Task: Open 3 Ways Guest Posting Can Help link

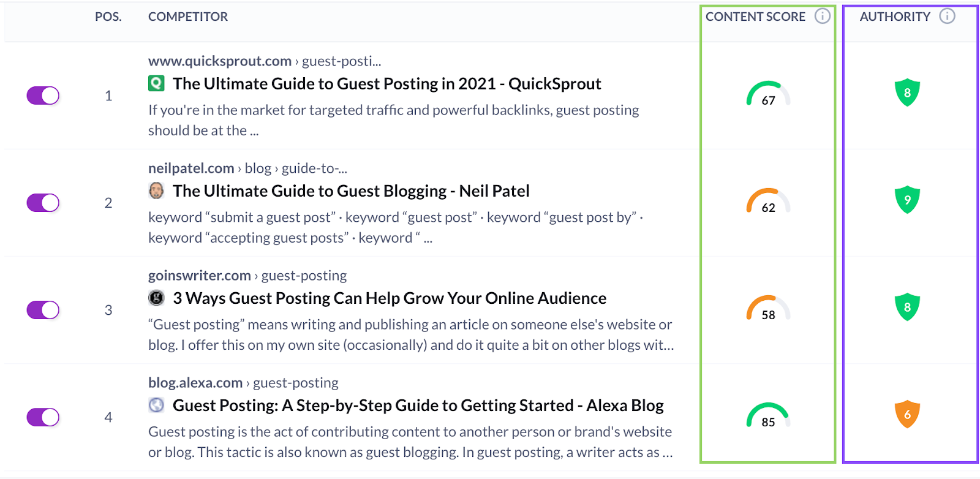Action: pos(390,298)
